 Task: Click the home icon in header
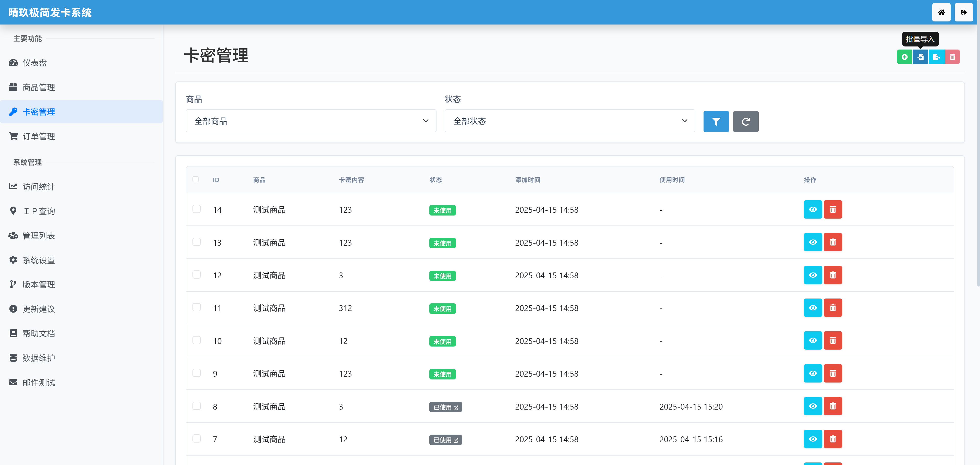941,12
